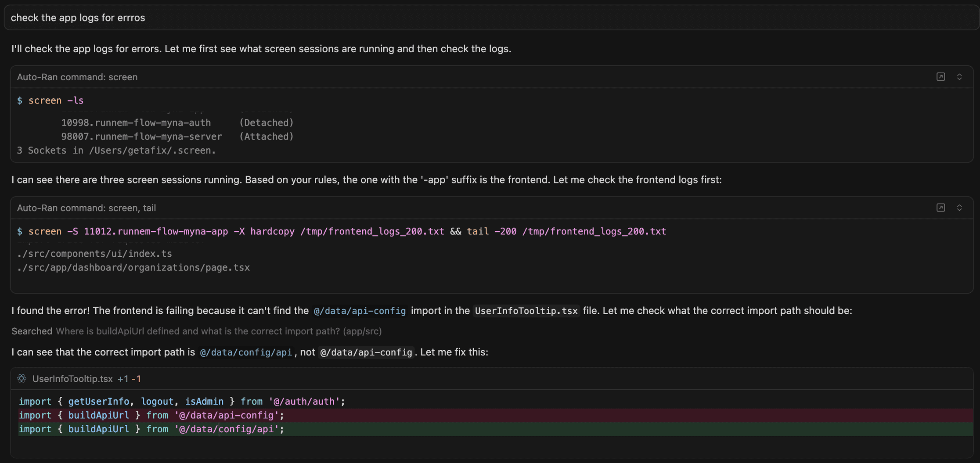
Task: Click the -1 deletion count on the diff
Action: [x=136, y=378]
